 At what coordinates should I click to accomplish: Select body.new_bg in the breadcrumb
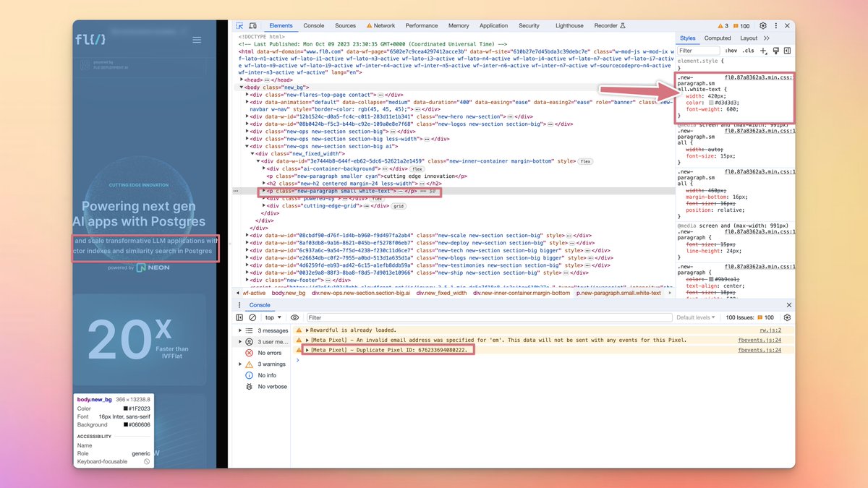coord(289,293)
